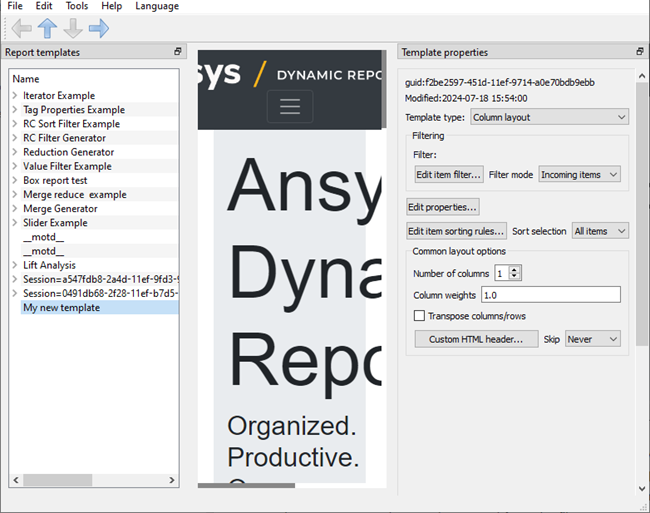Expand the Iterator Example template
This screenshot has height=513, width=650.
[15, 95]
